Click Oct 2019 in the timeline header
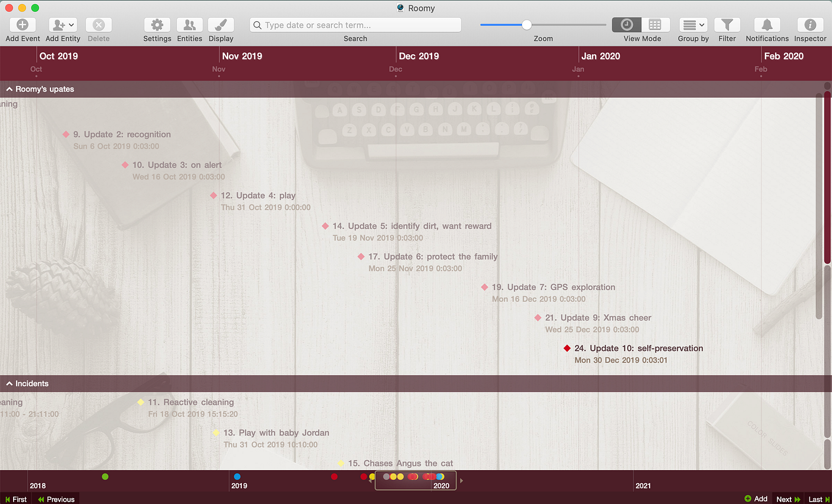The width and height of the screenshot is (832, 504). pyautogui.click(x=58, y=56)
